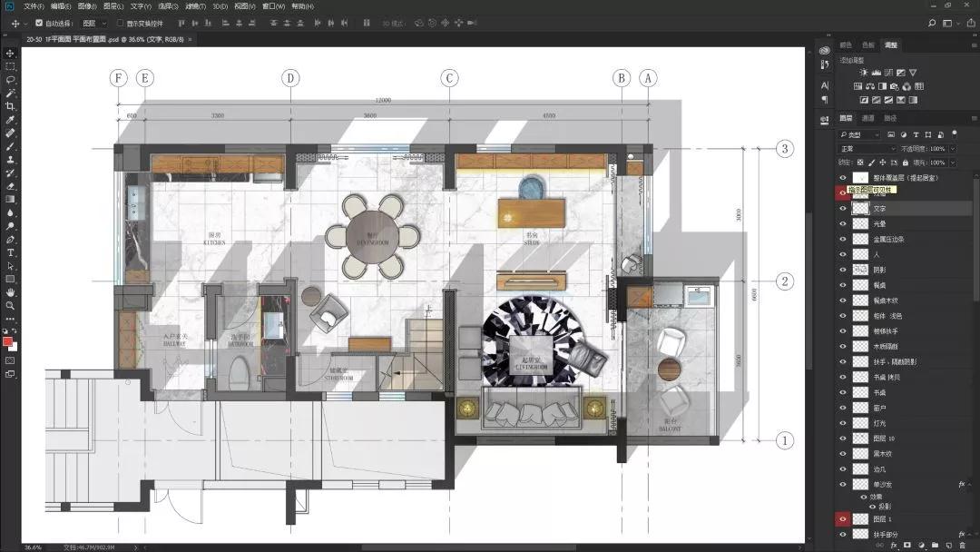Uncheck the 自动选择 checkbox

tap(38, 23)
